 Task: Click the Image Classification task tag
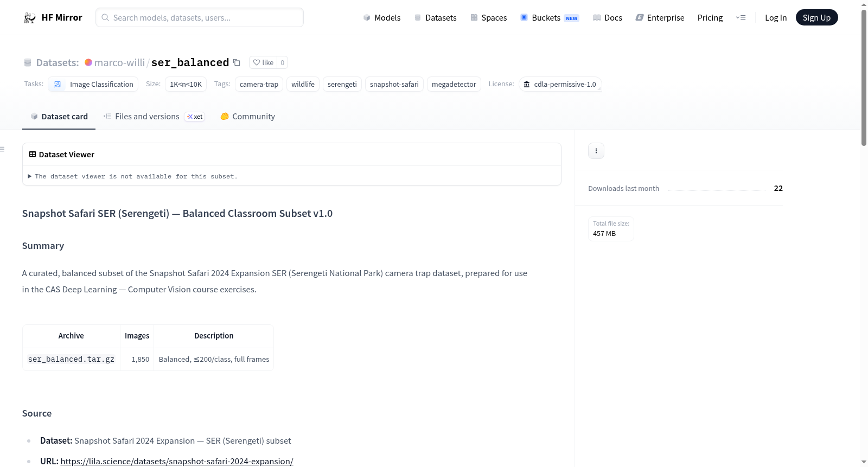(93, 84)
